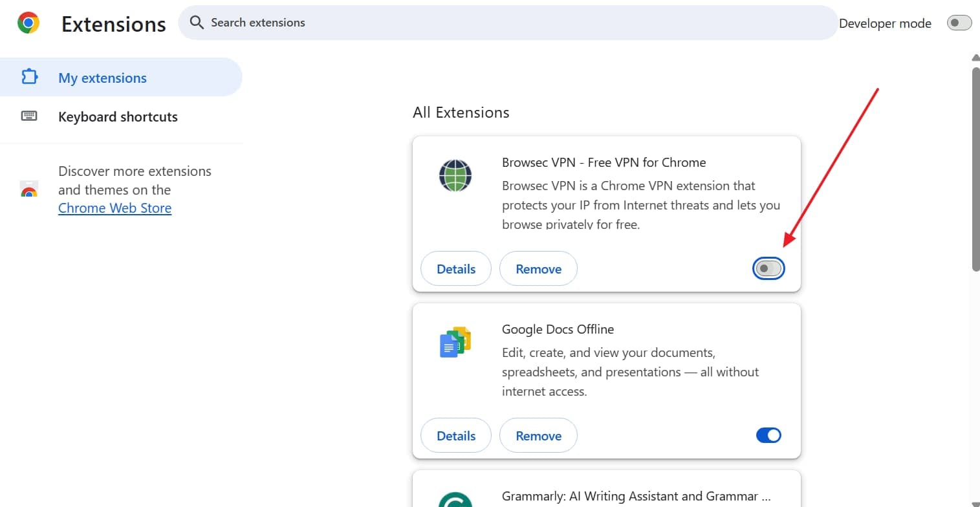Open the Chrome Web Store link
This screenshot has height=507, width=980.
click(114, 208)
